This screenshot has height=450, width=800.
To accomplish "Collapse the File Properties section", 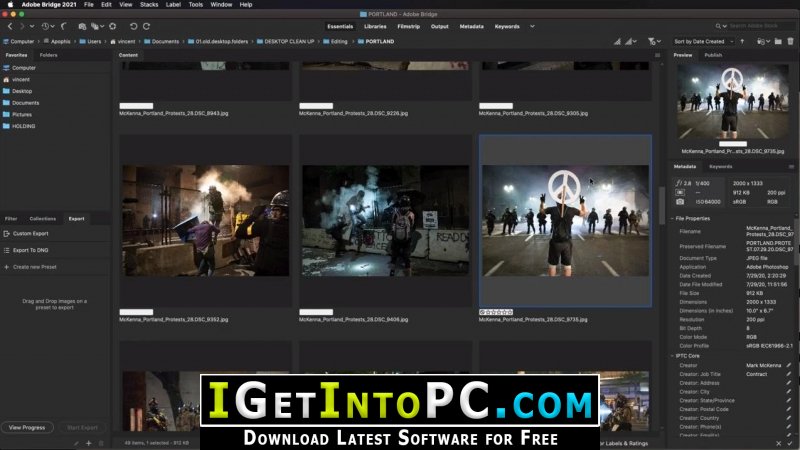I will point(672,218).
